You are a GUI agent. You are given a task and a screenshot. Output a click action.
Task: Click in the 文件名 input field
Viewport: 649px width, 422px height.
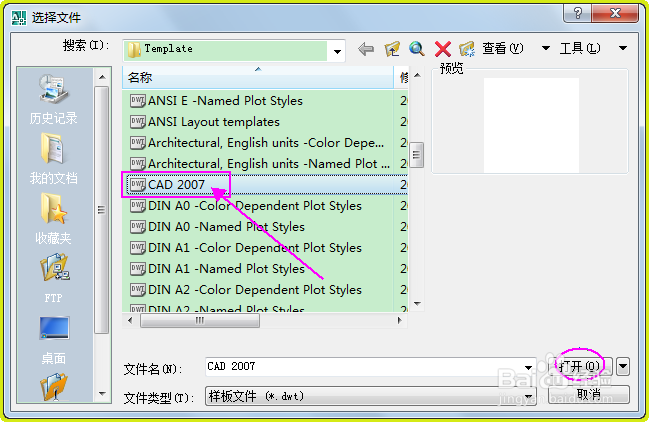point(364,367)
